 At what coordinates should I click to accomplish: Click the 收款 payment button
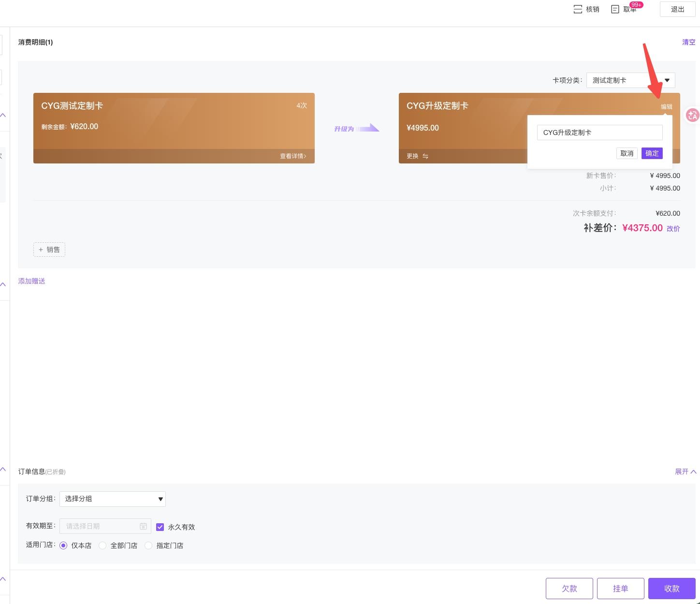click(671, 589)
